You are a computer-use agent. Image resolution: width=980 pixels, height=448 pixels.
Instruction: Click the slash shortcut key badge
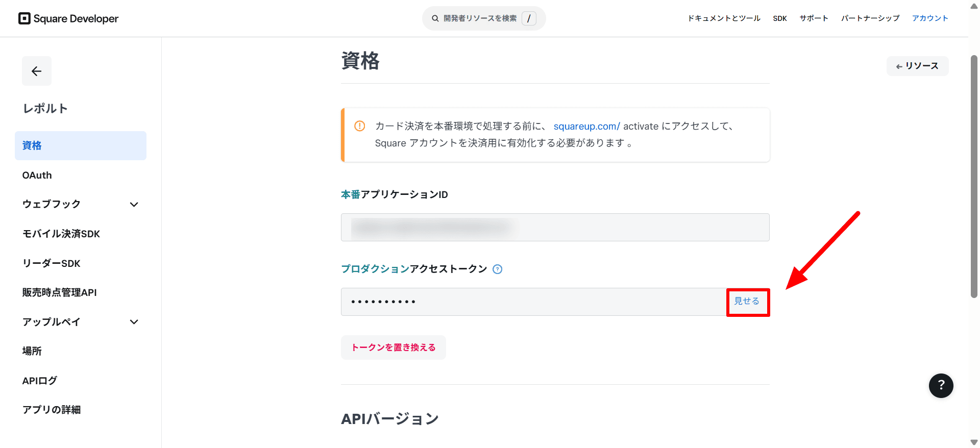(529, 18)
